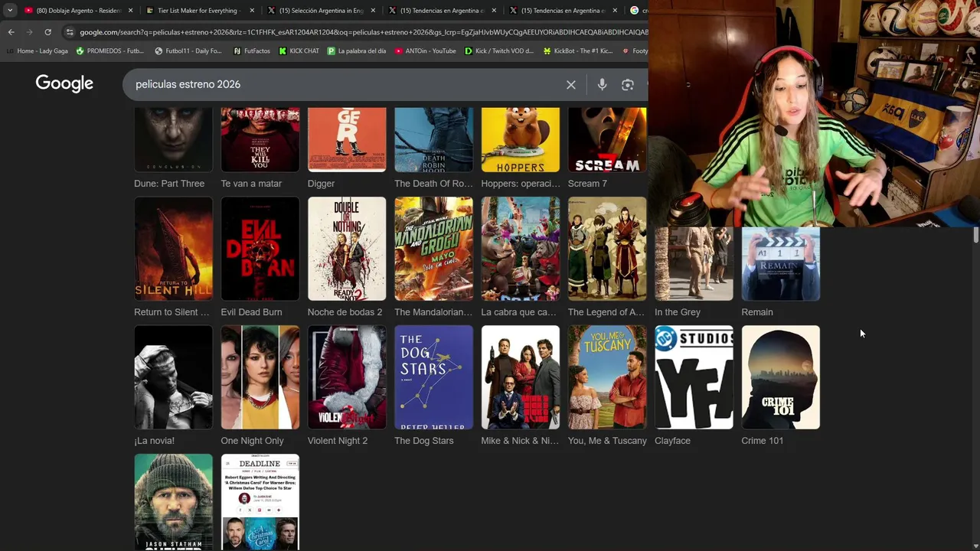Click the 'Digger' title text
This screenshot has height=551, width=980.
pyautogui.click(x=321, y=184)
